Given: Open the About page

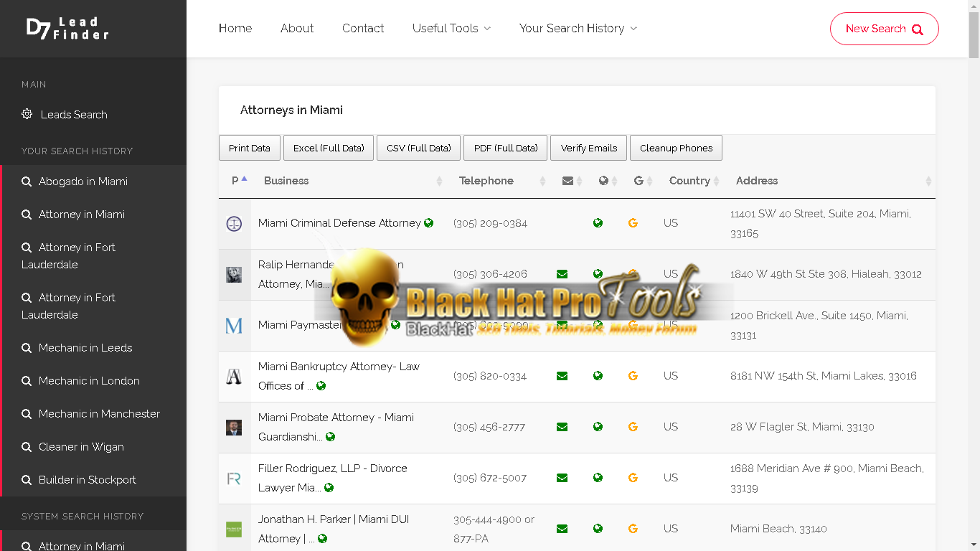Looking at the screenshot, I should point(297,29).
